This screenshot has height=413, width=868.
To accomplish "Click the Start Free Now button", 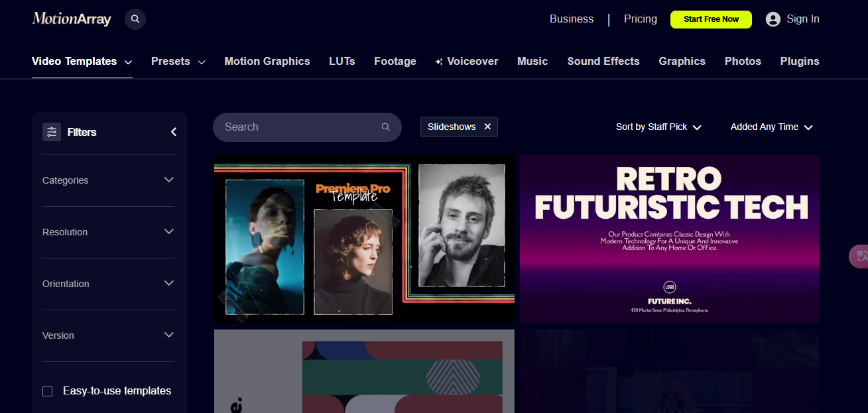I will click(711, 19).
